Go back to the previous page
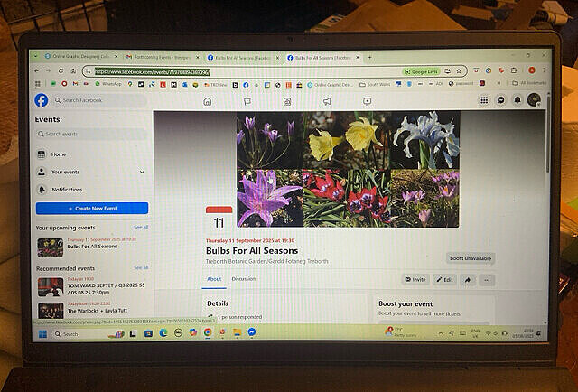 point(36,70)
